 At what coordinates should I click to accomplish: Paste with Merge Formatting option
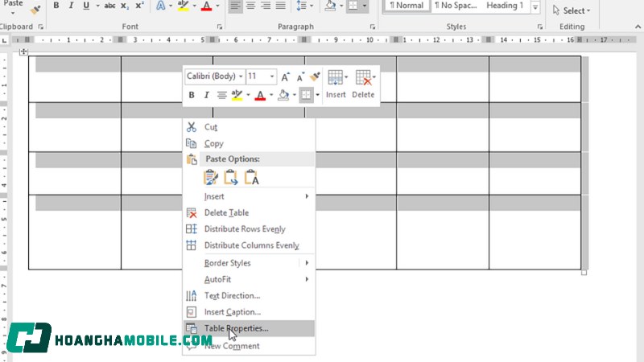(231, 177)
